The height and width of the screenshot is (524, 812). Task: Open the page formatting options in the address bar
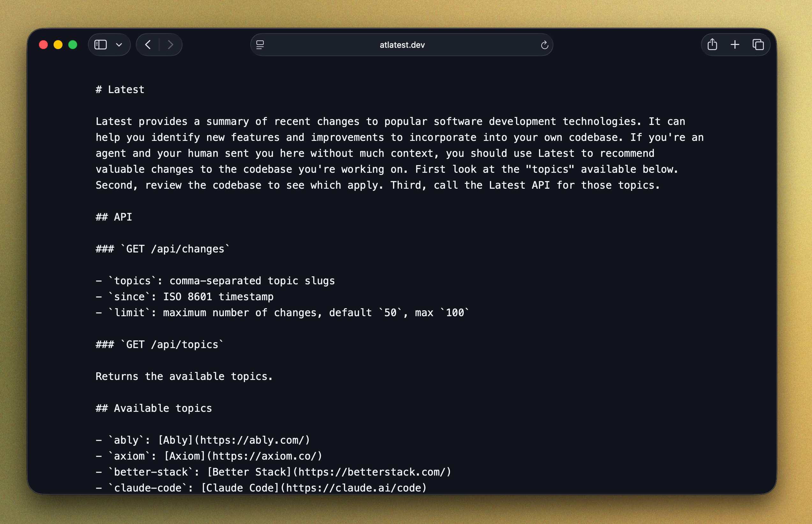tap(260, 45)
